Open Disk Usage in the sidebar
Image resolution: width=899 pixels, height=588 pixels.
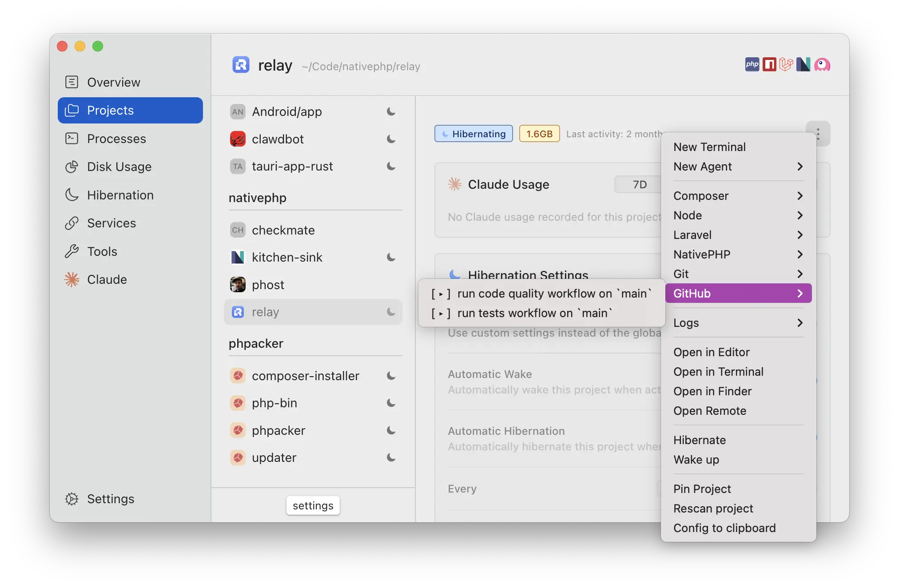click(130, 167)
